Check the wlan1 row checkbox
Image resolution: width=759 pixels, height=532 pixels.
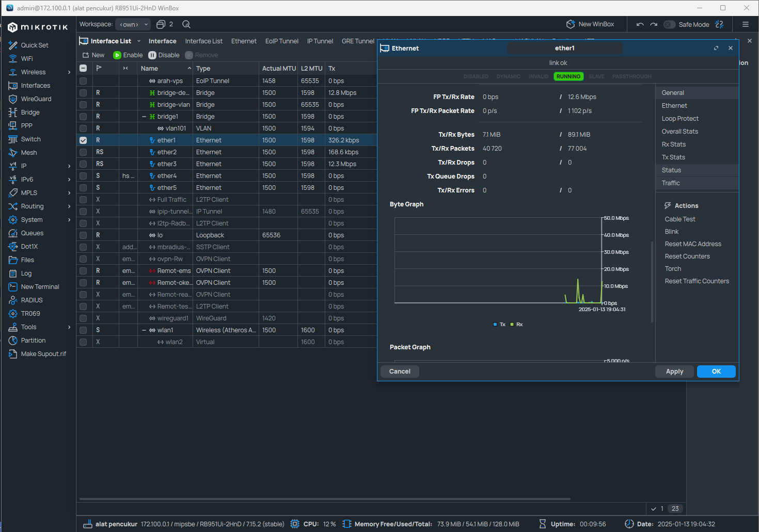coord(83,330)
